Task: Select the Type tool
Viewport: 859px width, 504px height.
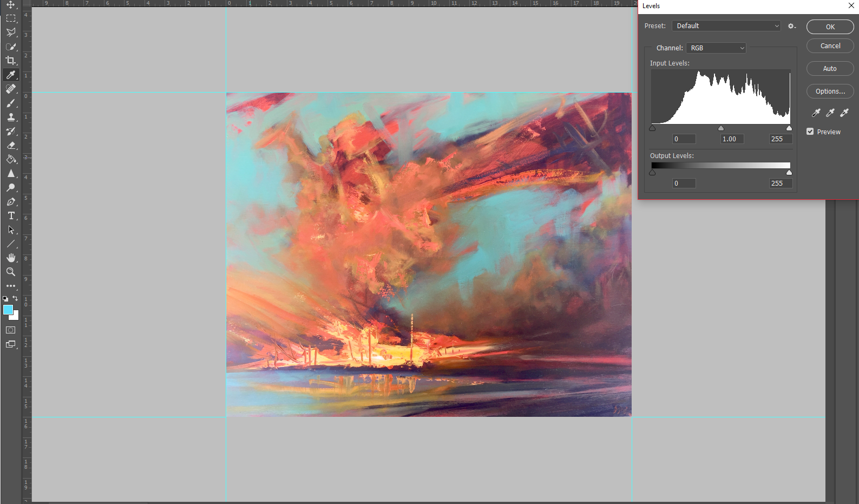Action: pyautogui.click(x=11, y=215)
